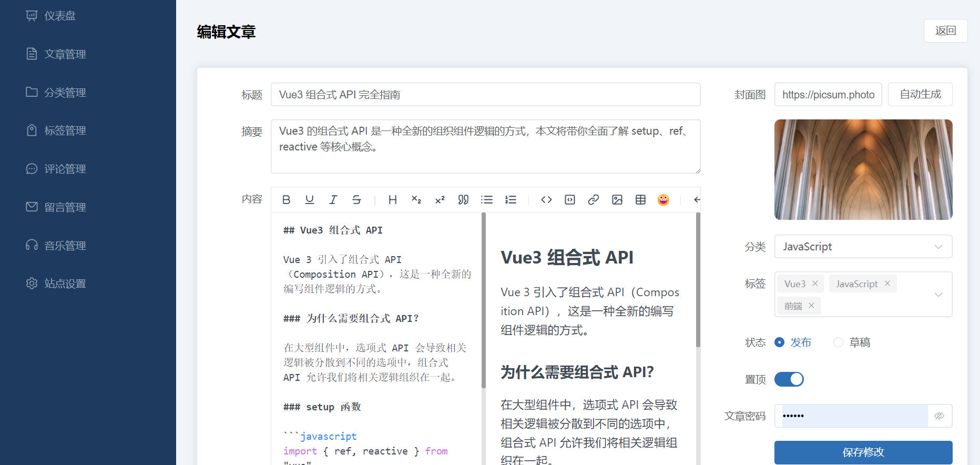Open the emoji picker
The width and height of the screenshot is (980, 465).
click(663, 200)
